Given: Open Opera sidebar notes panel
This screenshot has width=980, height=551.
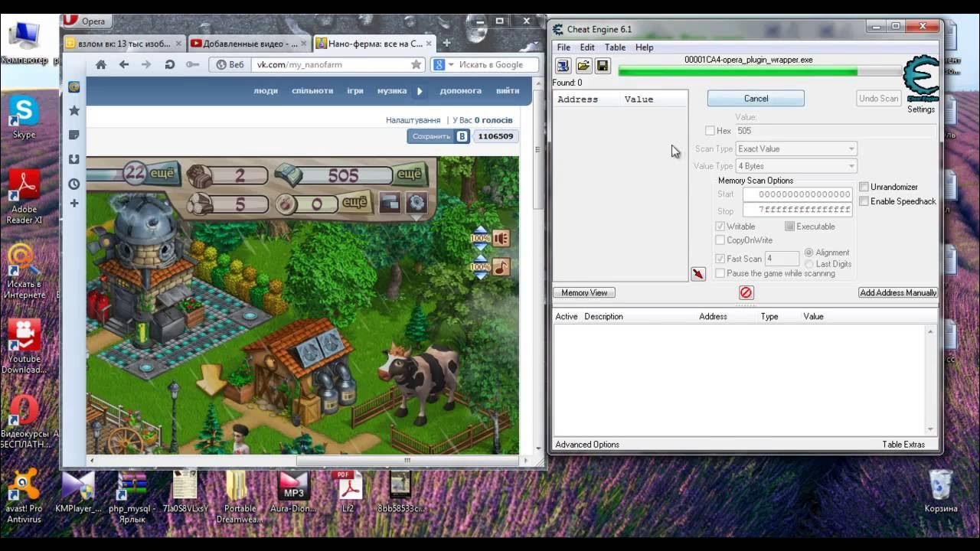Looking at the screenshot, I should [x=74, y=135].
